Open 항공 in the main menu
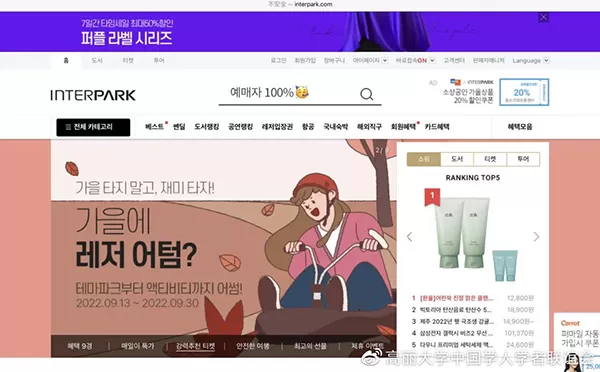 tap(308, 127)
